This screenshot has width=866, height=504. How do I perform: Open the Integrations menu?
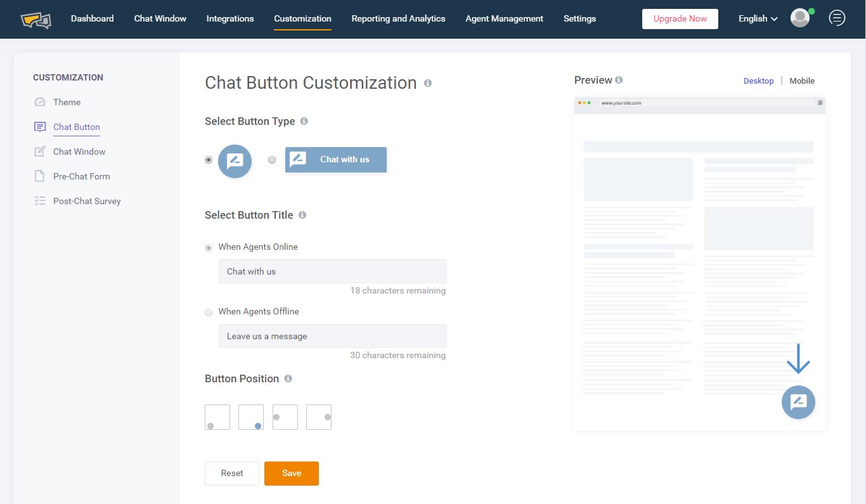tap(230, 18)
